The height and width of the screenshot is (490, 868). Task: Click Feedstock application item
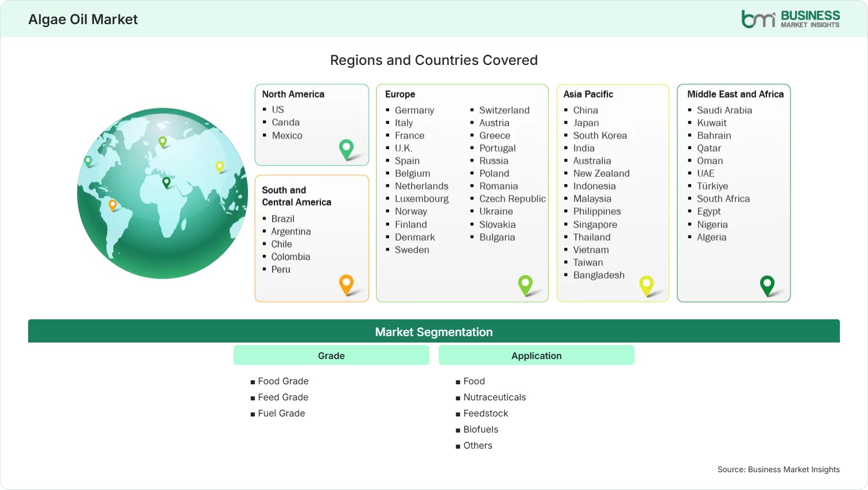tap(486, 414)
